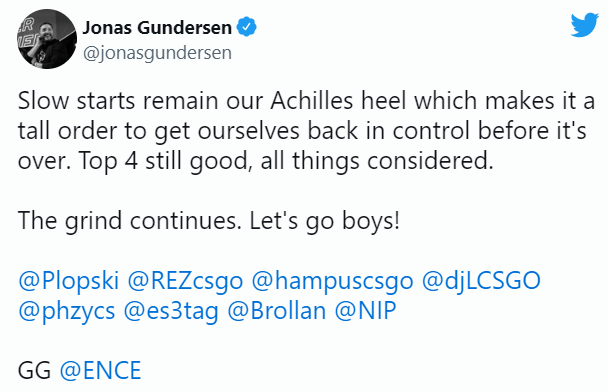
Task: Click the 'GG' text before ENCE
Action: coord(35,370)
